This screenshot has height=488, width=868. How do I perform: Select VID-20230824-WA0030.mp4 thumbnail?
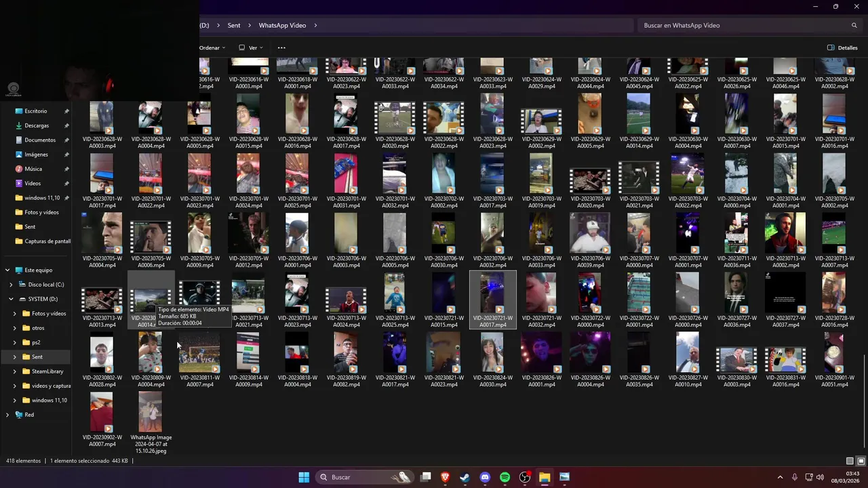[492, 353]
